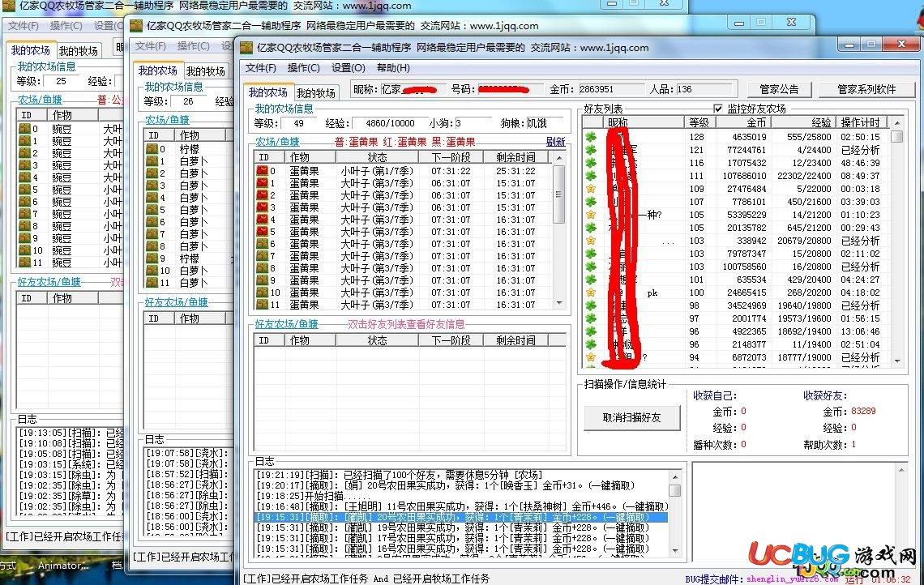924x585 pixels.
Task: Select friend icon on row with 金币 77244761
Action: pyautogui.click(x=590, y=150)
